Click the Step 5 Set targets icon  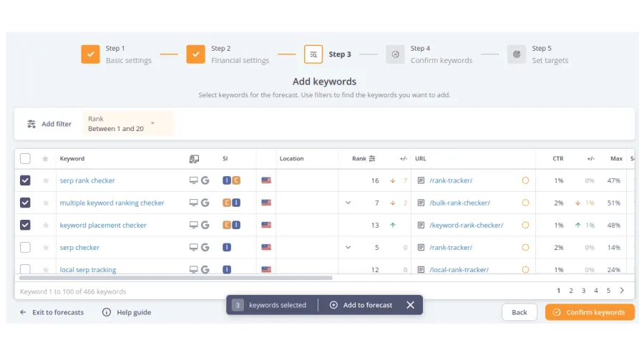click(x=517, y=54)
